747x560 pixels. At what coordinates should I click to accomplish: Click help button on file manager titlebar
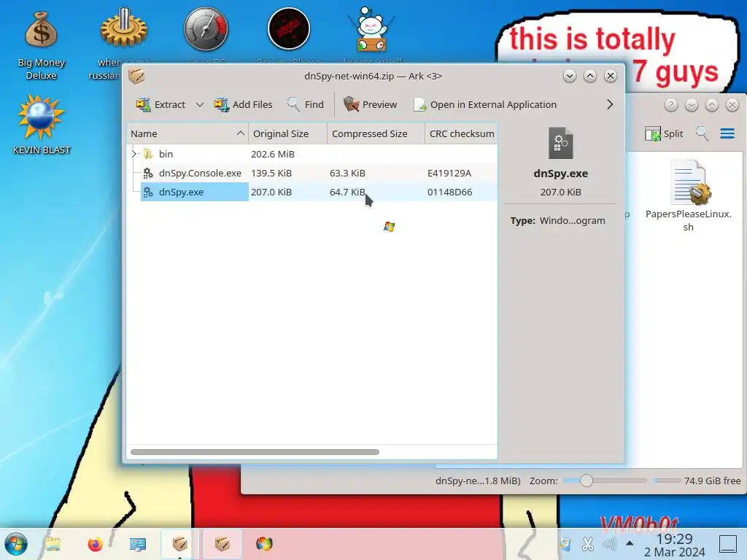[x=671, y=105]
